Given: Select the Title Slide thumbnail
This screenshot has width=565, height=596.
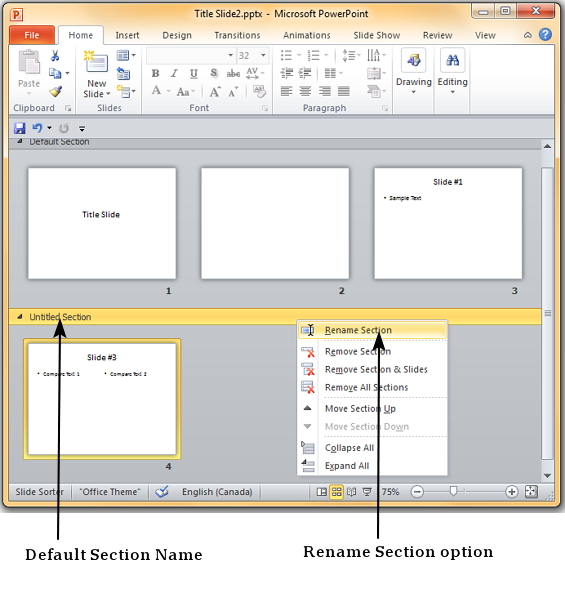Looking at the screenshot, I should tap(102, 224).
